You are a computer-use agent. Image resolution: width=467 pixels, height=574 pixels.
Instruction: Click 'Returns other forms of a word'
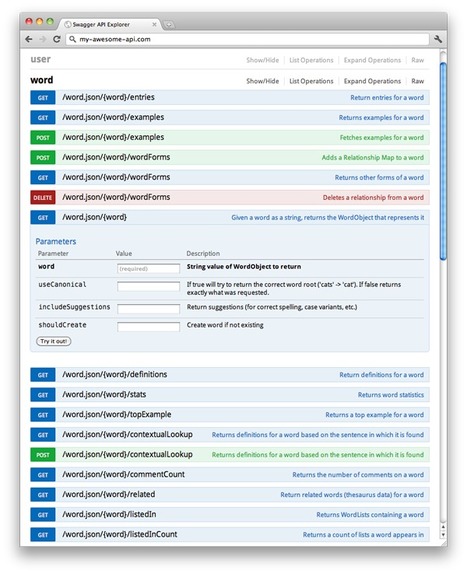coord(379,178)
